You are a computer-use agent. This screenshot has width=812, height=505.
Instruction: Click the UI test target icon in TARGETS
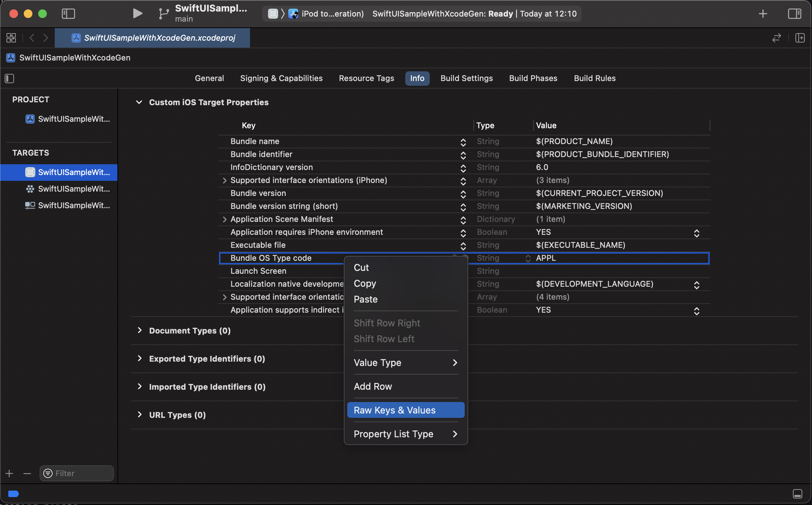click(x=30, y=205)
